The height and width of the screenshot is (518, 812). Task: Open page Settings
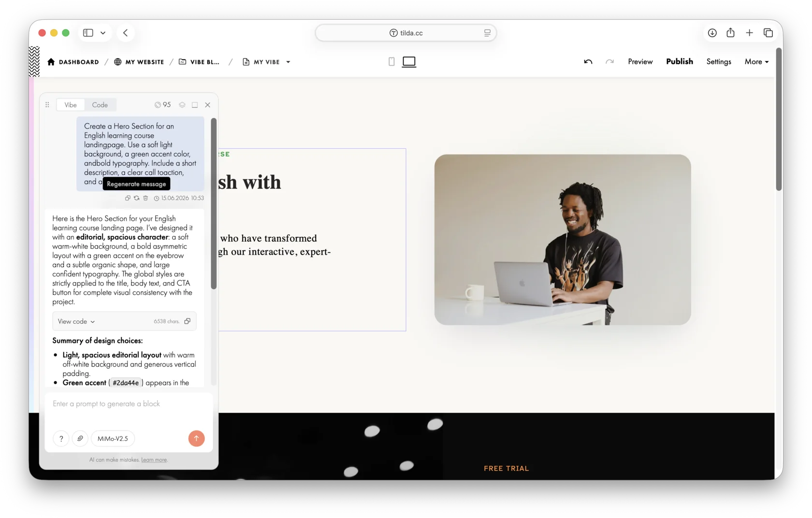point(718,62)
